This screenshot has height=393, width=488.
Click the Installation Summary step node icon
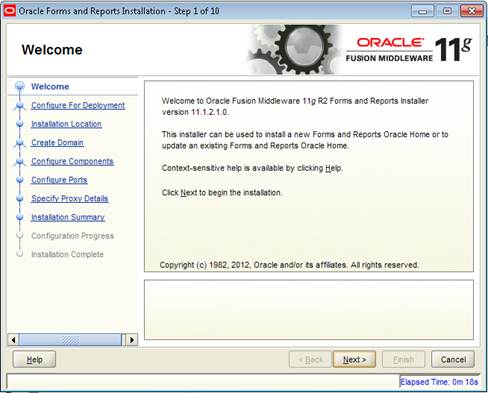pyautogui.click(x=20, y=217)
